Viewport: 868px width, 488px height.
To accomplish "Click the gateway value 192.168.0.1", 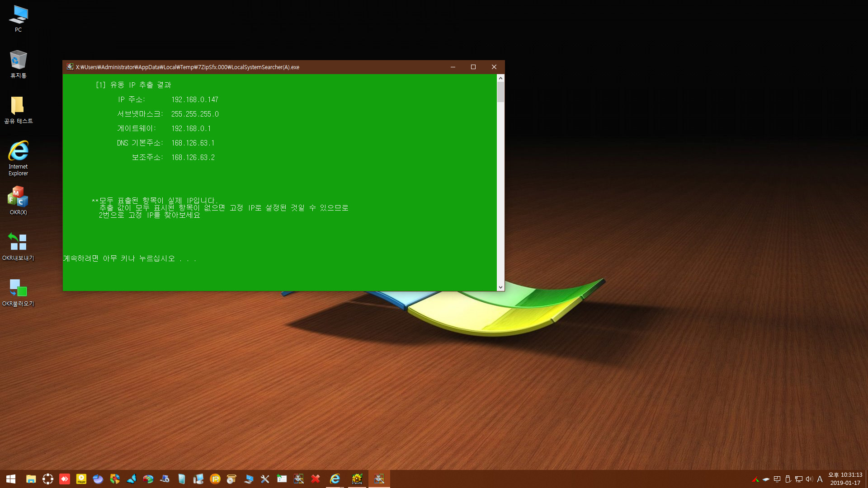I will (x=191, y=128).
